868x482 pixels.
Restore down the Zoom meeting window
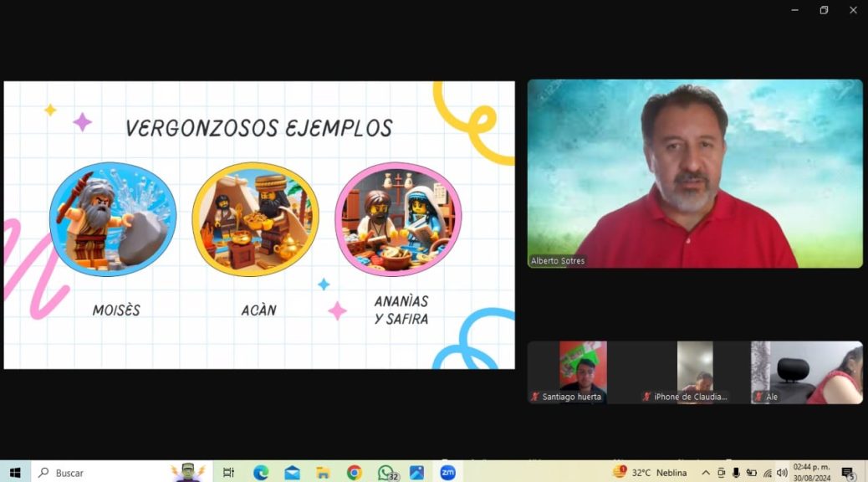click(824, 10)
